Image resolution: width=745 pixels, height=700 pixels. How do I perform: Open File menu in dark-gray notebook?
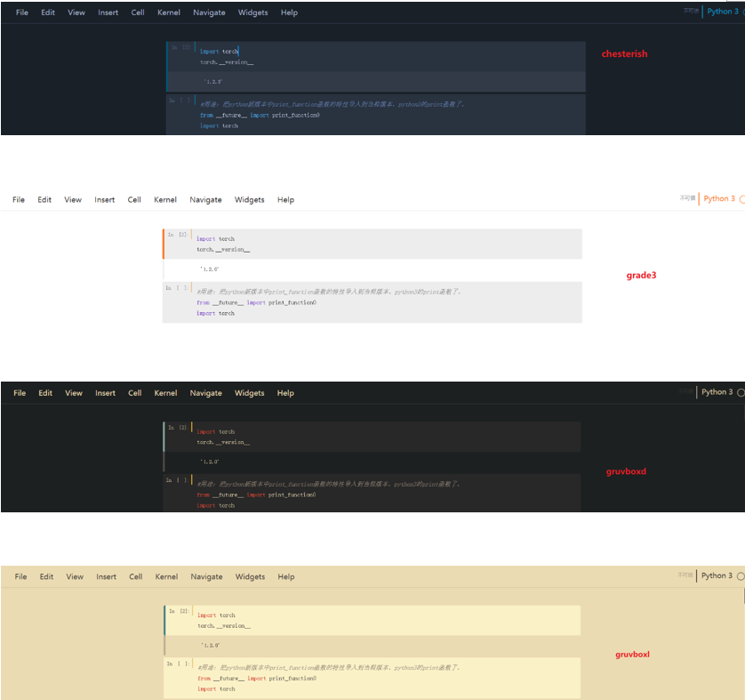coord(20,393)
